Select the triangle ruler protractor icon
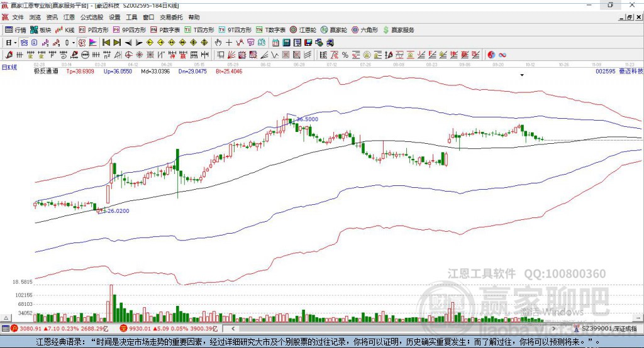 (118, 55)
